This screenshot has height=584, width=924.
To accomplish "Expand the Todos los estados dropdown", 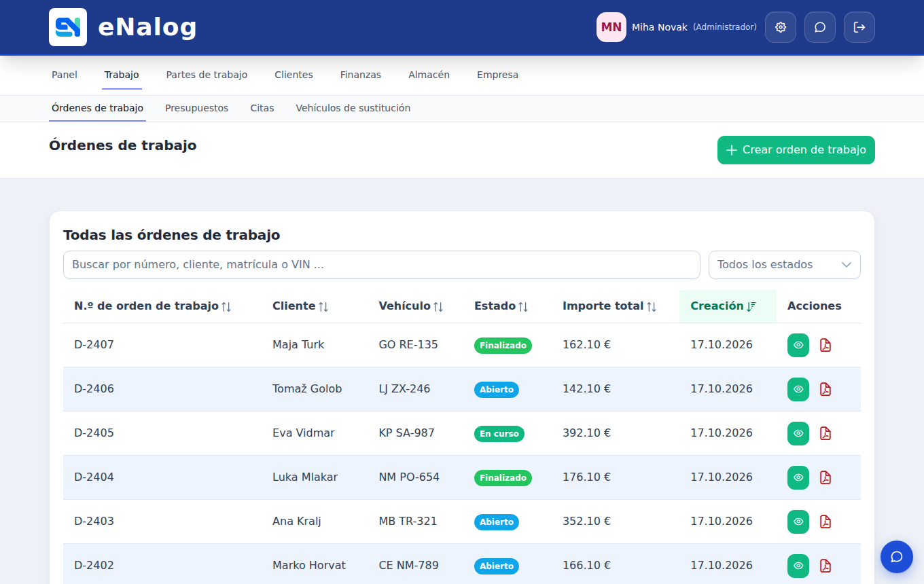I will 785,265.
